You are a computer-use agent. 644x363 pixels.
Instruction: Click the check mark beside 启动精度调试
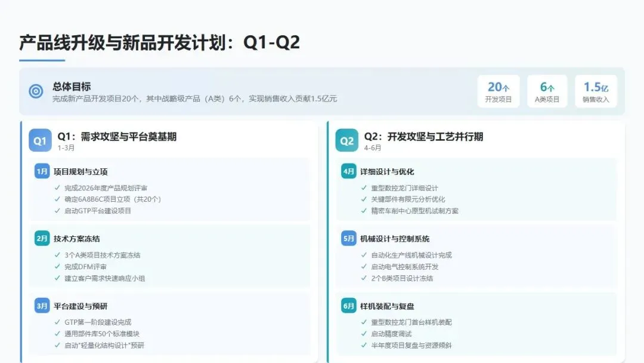click(x=364, y=334)
